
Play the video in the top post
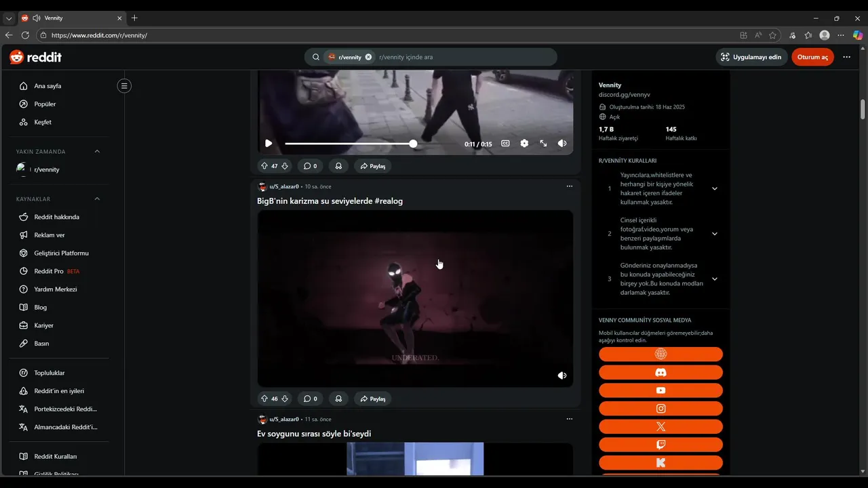(x=269, y=144)
